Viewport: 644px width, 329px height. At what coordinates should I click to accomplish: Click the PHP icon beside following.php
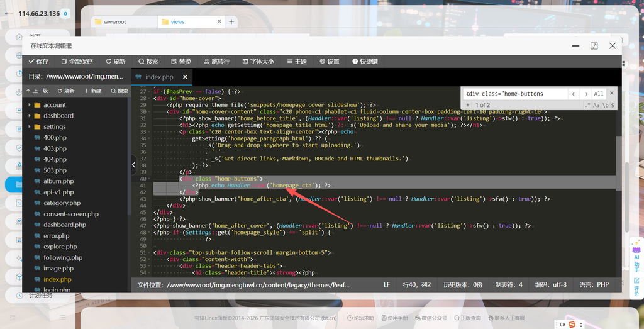(x=37, y=257)
